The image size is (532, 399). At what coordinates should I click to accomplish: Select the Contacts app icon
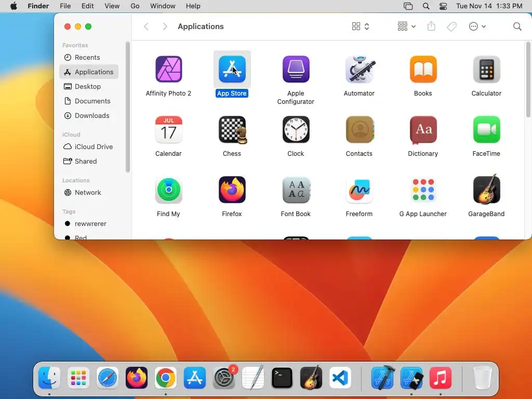click(x=360, y=129)
